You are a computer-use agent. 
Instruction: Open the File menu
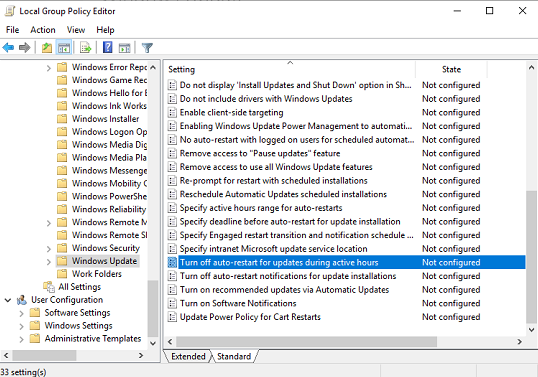point(12,30)
